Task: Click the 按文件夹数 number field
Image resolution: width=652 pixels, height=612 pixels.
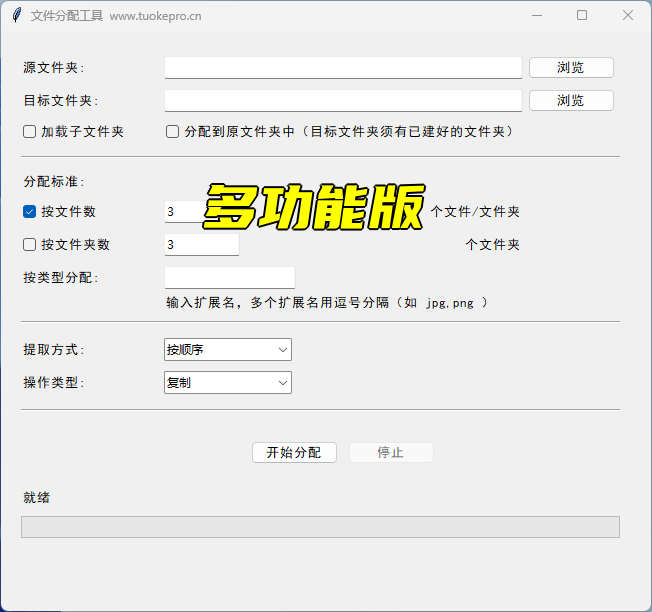Action: [201, 245]
